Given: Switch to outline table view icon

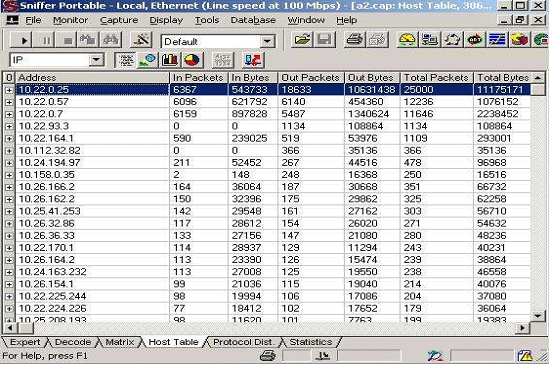Looking at the screenshot, I should pyautogui.click(x=126, y=60).
